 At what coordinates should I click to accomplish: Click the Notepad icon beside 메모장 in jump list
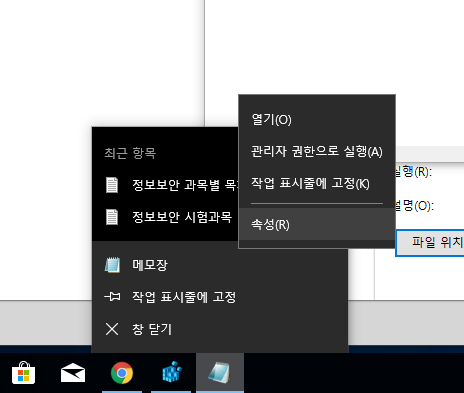pos(112,265)
